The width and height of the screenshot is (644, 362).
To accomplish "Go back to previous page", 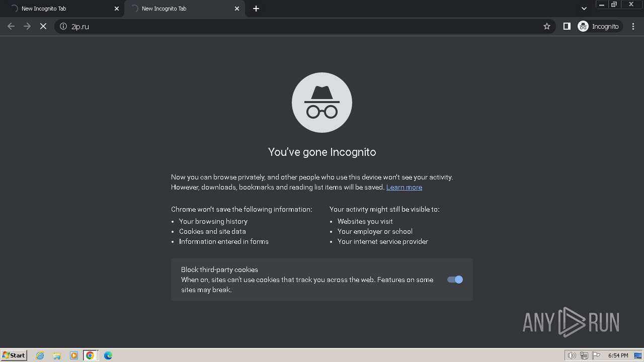I will click(x=11, y=26).
